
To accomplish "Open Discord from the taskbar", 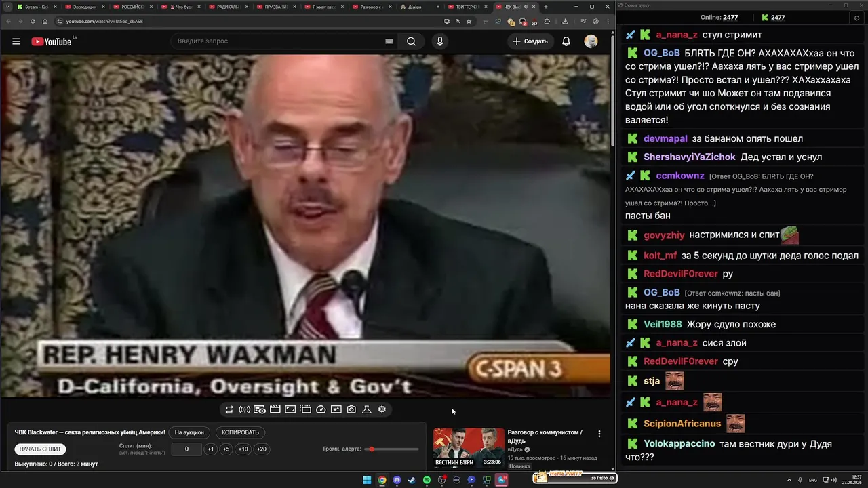I will coord(397,480).
